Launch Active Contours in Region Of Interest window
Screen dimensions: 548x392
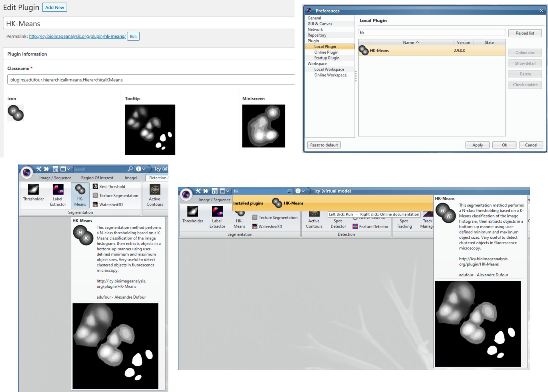point(155,195)
